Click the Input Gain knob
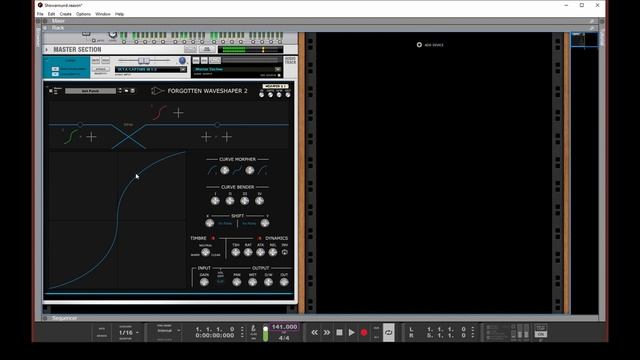This screenshot has width=640, height=360. click(204, 282)
